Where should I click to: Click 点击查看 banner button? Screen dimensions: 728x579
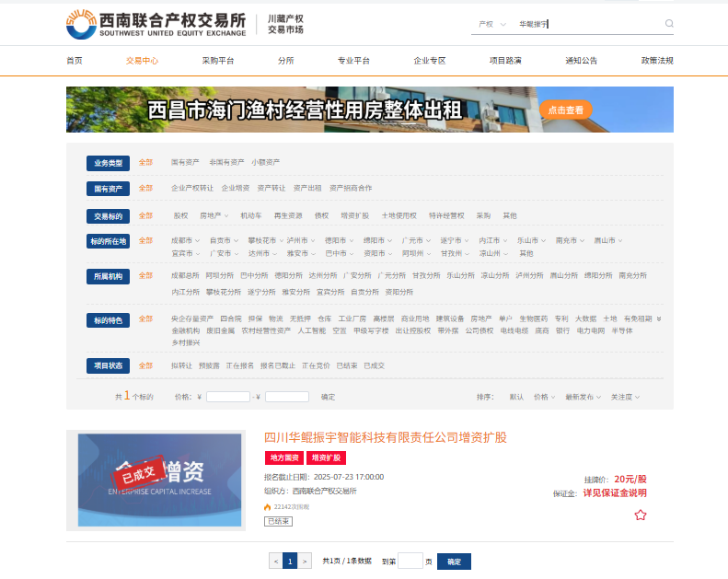[x=565, y=110]
